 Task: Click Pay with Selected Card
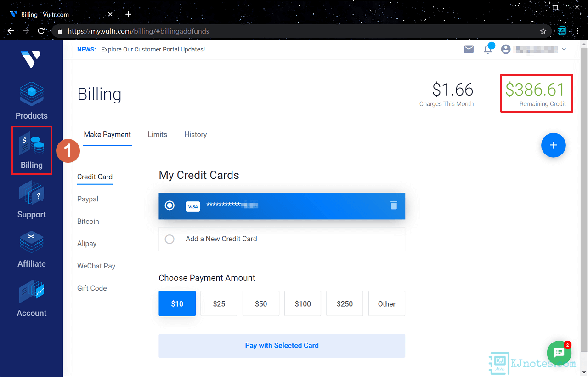tap(282, 346)
